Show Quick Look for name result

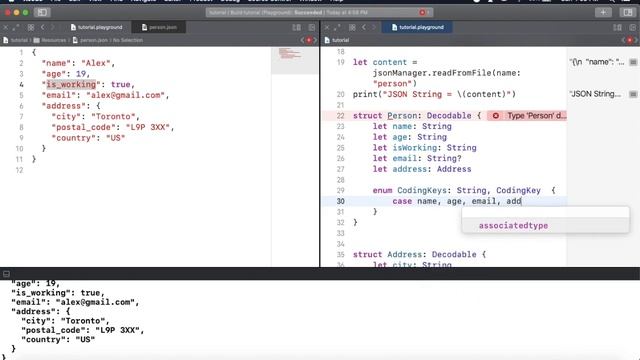(x=633, y=62)
